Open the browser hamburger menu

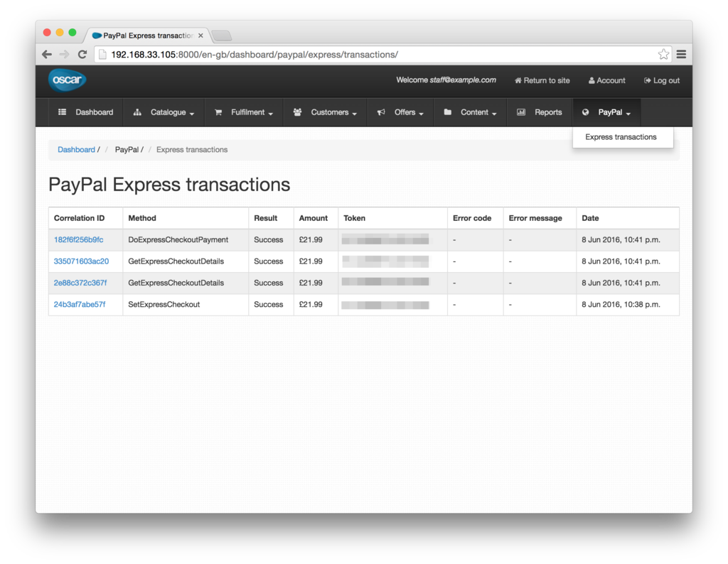click(681, 55)
